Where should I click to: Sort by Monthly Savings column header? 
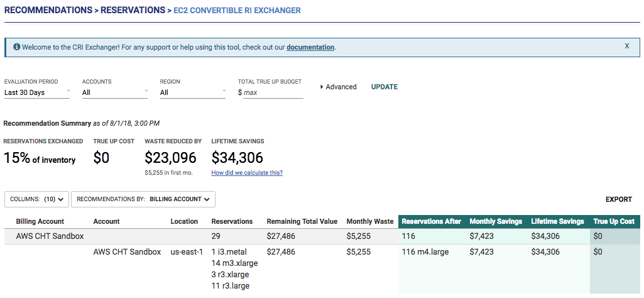click(x=496, y=221)
